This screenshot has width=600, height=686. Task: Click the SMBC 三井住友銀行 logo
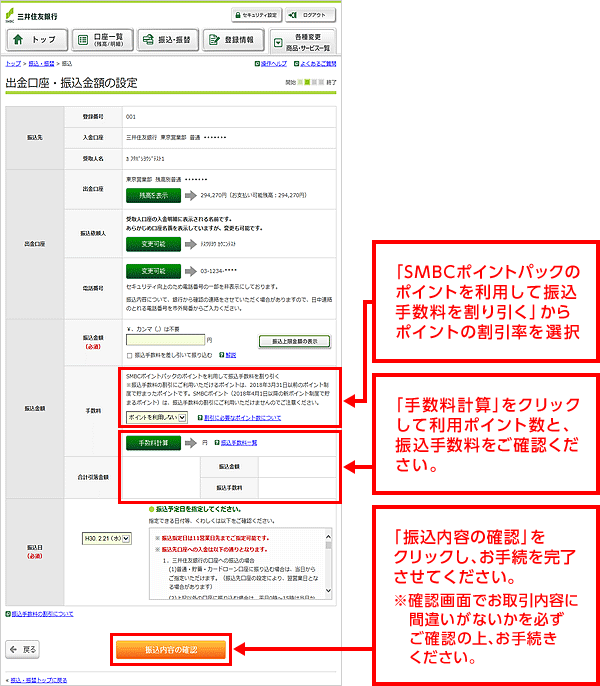[32, 16]
